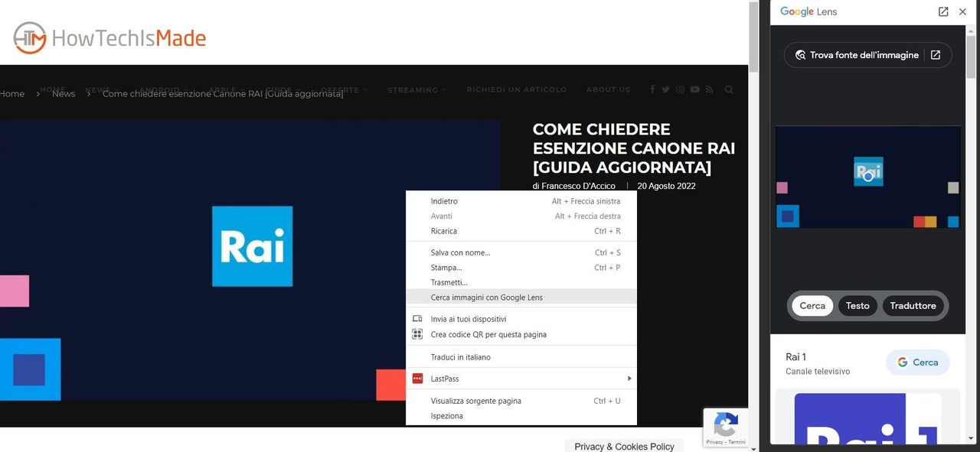
Task: Click the page scrollbar down arrow
Action: click(753, 447)
